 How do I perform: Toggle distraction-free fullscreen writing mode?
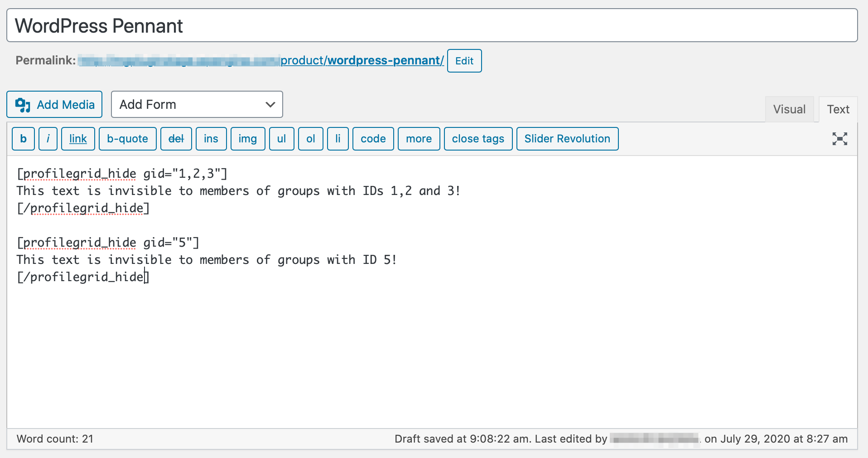[x=839, y=139]
